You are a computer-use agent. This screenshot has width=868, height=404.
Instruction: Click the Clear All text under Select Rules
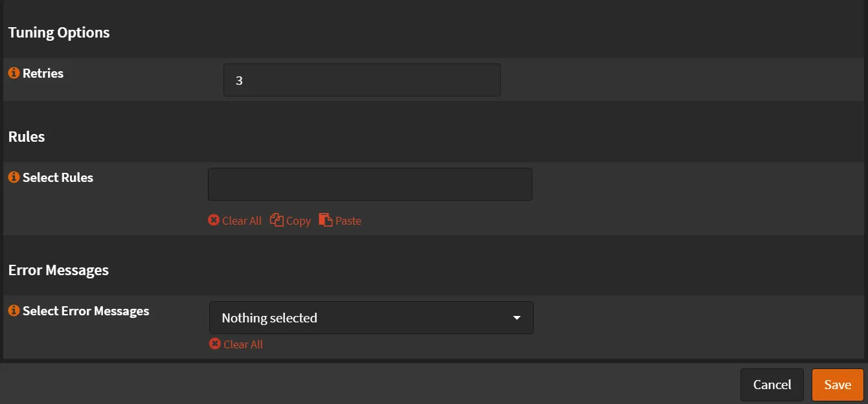[242, 221]
